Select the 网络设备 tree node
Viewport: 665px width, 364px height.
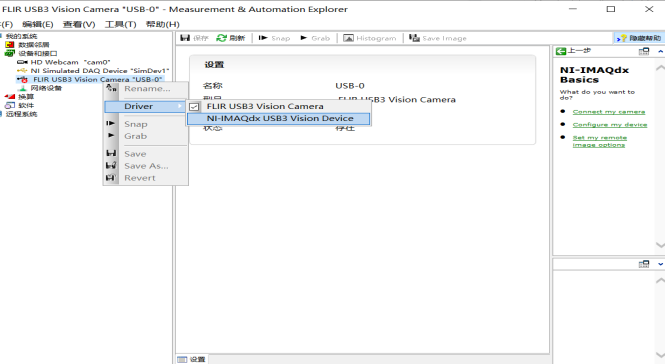pos(46,88)
